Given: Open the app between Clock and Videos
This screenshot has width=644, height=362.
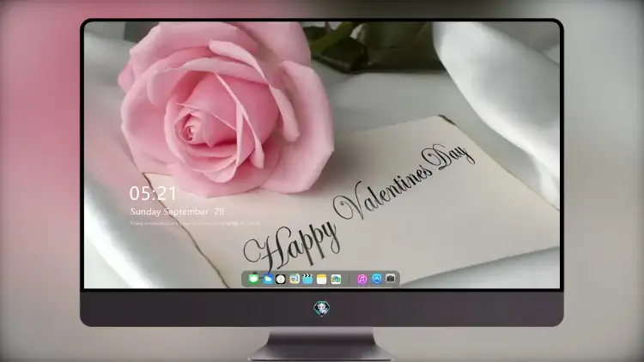Looking at the screenshot, I should (x=294, y=279).
